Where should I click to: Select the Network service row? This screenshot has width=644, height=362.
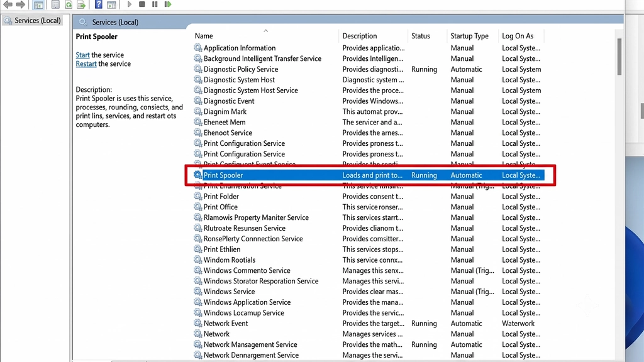click(x=369, y=334)
